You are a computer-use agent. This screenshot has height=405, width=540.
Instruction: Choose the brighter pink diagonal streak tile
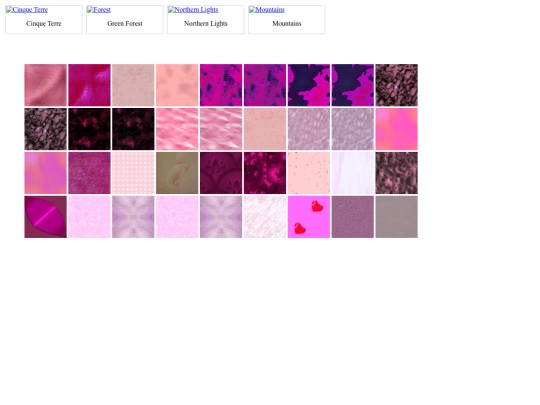pyautogui.click(x=177, y=129)
